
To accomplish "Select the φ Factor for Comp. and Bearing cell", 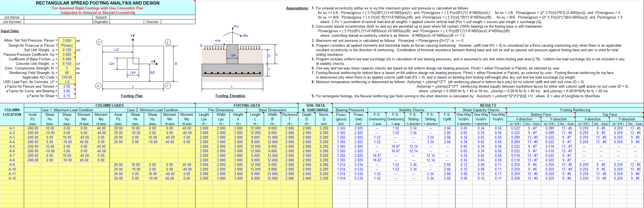I will point(67,91).
